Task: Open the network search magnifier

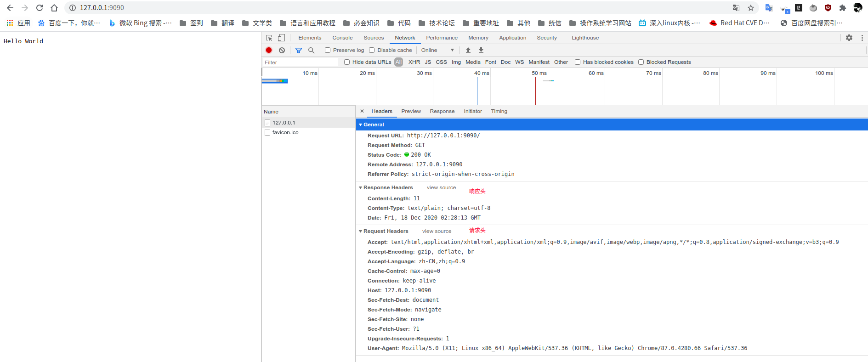Action: click(312, 50)
